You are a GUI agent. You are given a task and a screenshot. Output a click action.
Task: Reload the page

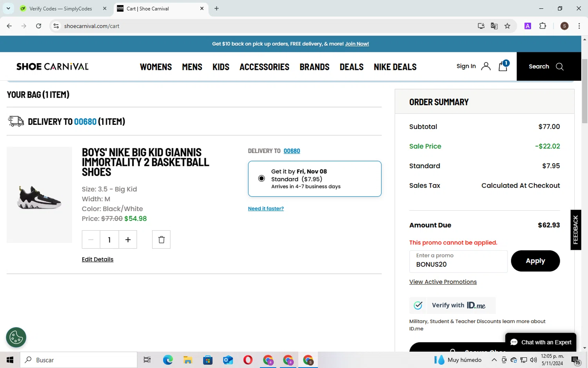pos(38,26)
